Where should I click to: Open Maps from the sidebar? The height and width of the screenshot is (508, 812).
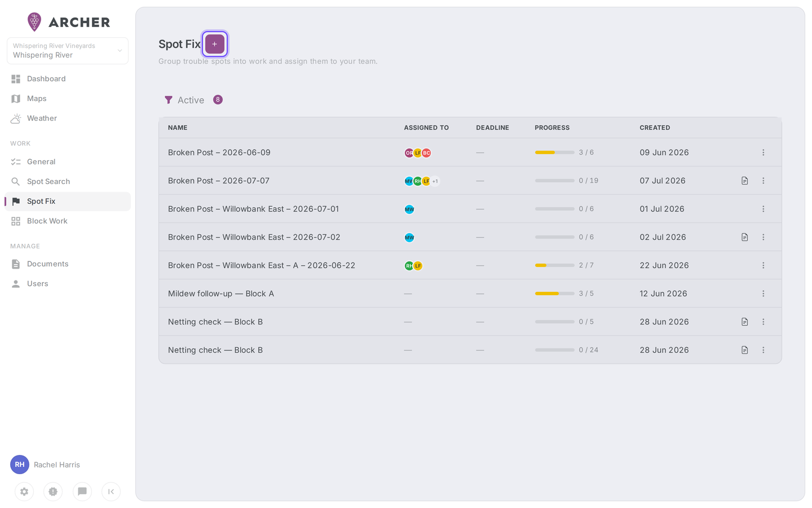click(68, 99)
